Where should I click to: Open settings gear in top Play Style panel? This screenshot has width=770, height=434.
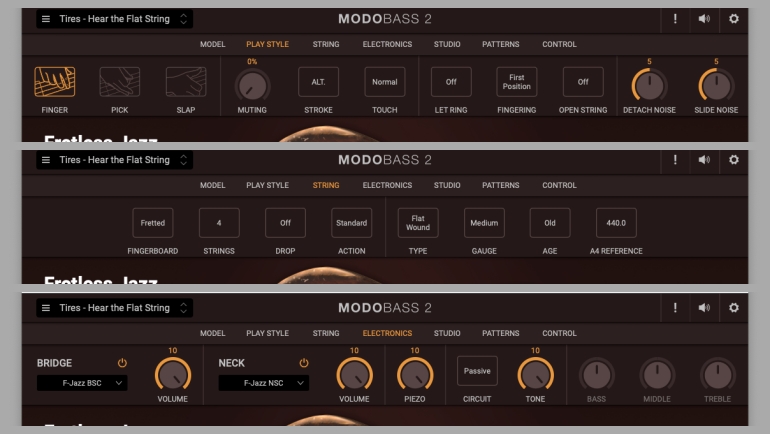point(734,19)
